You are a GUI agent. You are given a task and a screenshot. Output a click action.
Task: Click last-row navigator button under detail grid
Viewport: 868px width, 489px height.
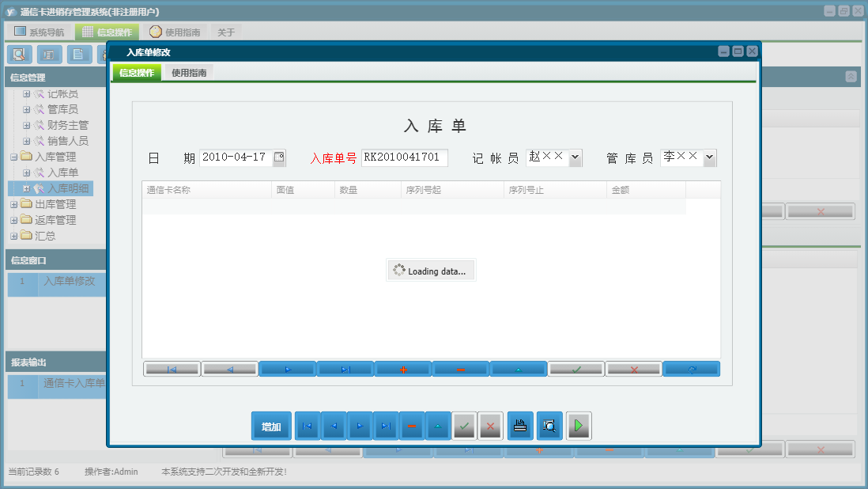click(x=345, y=369)
